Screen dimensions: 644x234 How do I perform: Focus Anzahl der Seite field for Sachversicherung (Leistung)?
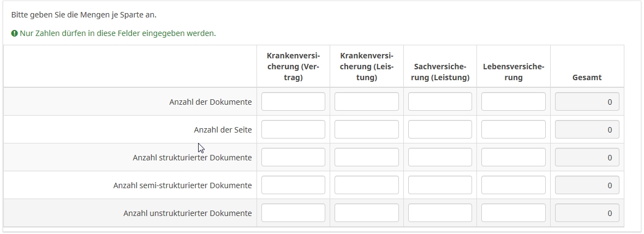[440, 129]
